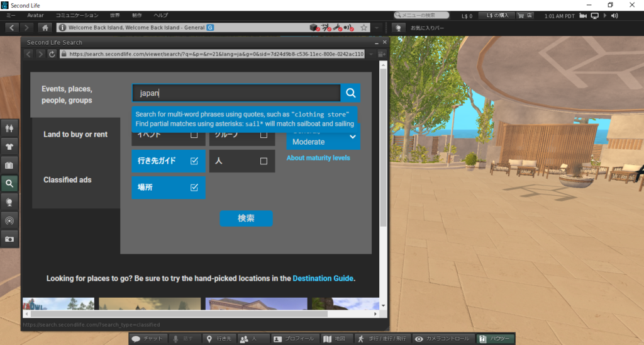Click the first destination thumbnail at the bottom
Image resolution: width=644 pixels, height=345 pixels.
tap(58, 303)
